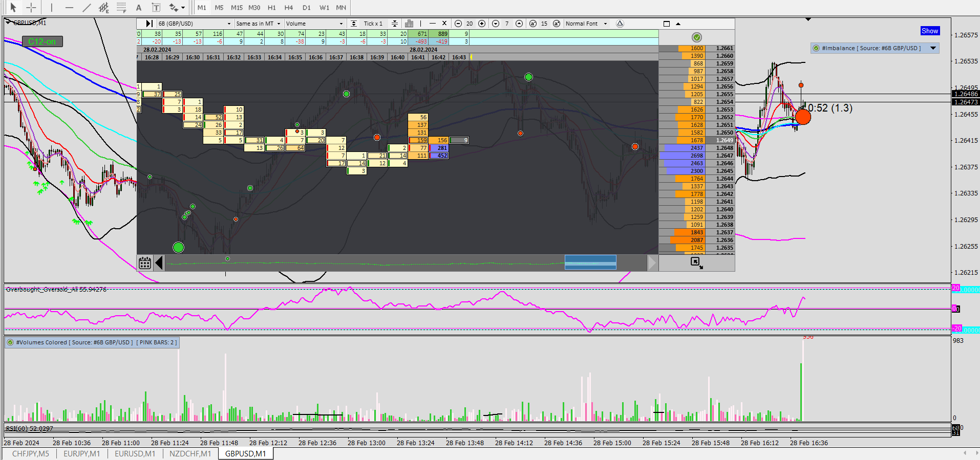Click the histogram chart mode icon
This screenshot has height=460, width=980.
409,24
